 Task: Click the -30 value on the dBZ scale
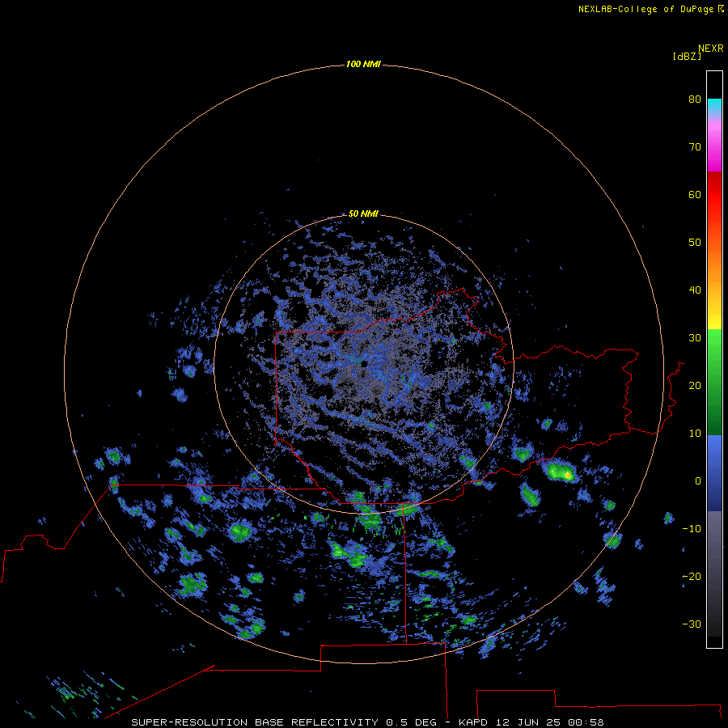tap(692, 624)
